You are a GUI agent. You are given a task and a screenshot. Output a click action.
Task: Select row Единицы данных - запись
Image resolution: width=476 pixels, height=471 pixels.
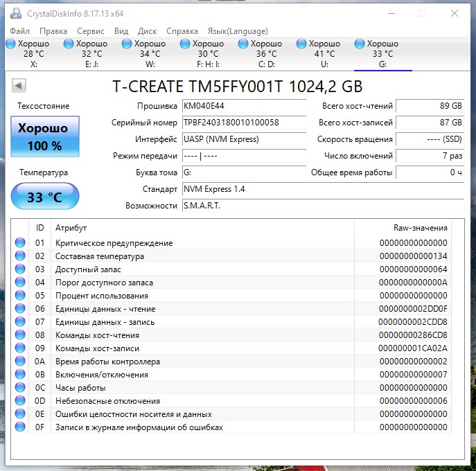(231, 322)
